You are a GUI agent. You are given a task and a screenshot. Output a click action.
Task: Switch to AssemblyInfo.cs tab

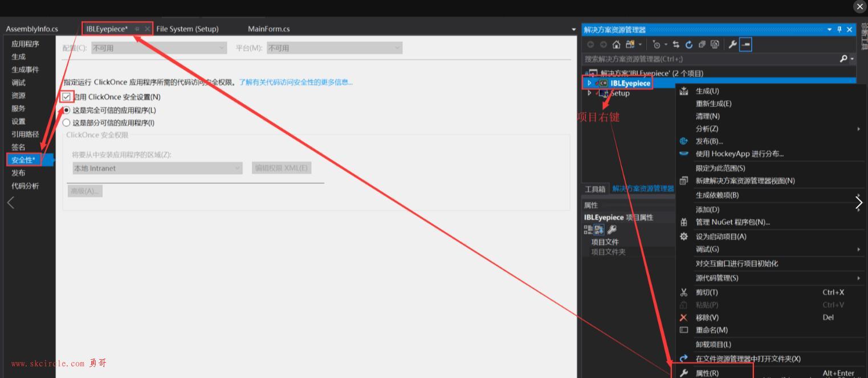[32, 29]
